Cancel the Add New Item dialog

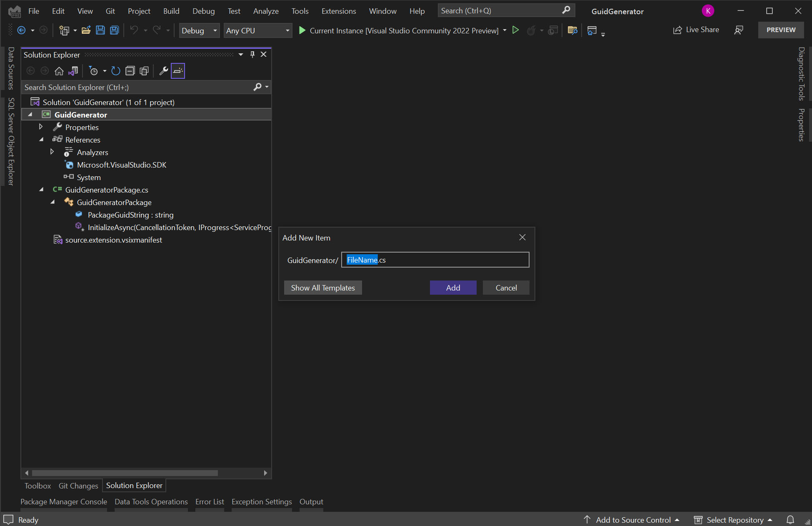tap(506, 288)
